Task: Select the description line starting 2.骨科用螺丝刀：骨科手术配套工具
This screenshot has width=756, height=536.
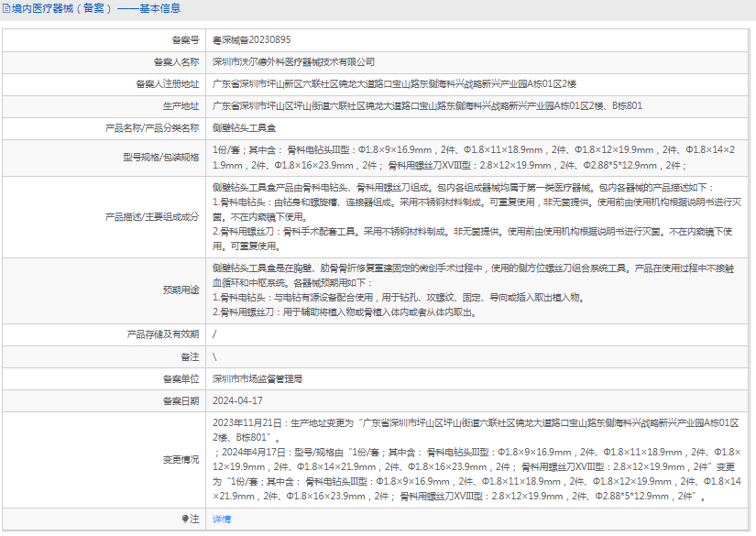Action: (x=473, y=239)
